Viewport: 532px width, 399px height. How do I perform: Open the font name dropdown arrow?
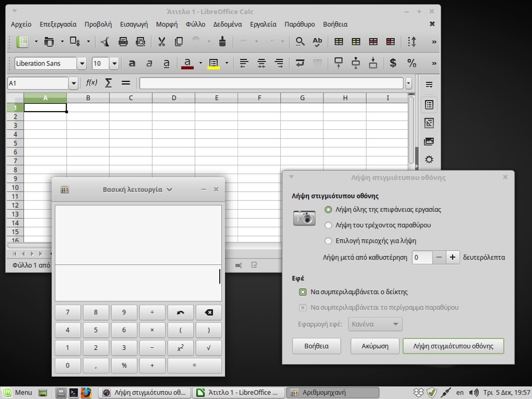tap(81, 63)
